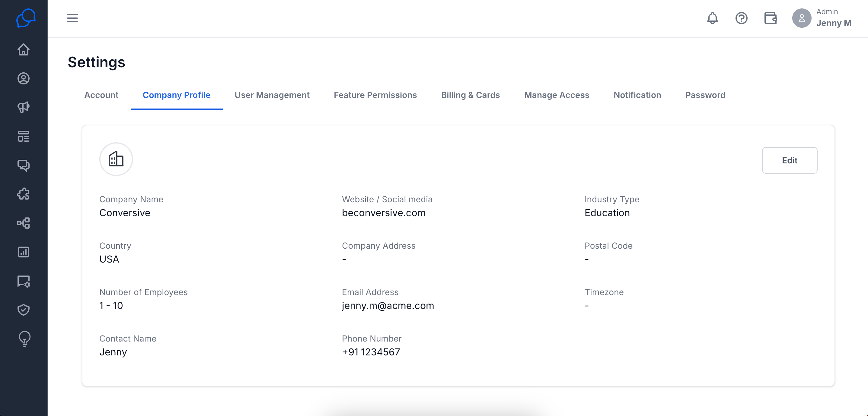Click the 1 - 10 employees value
Viewport: 868px width, 416px height.
click(x=111, y=306)
